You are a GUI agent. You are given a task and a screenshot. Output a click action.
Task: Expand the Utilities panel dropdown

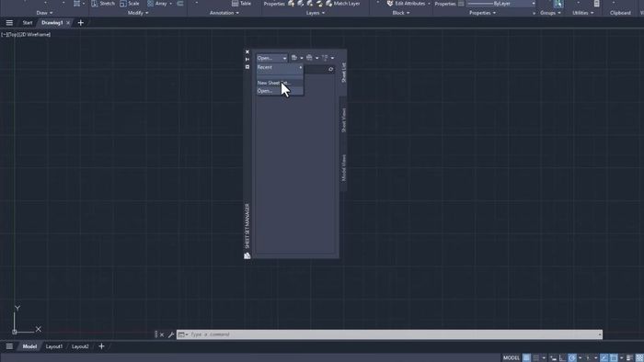coord(582,13)
